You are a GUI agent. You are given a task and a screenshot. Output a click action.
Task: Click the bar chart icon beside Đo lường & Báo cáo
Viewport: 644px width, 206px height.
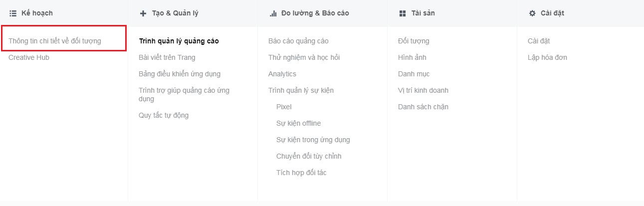(x=273, y=13)
